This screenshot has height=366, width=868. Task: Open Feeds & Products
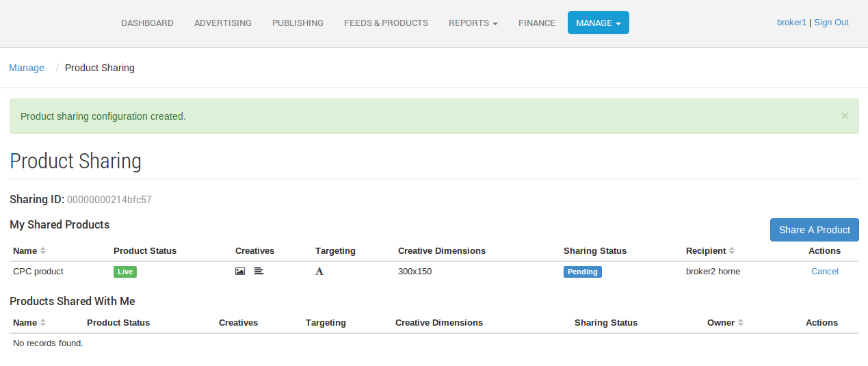pyautogui.click(x=386, y=23)
